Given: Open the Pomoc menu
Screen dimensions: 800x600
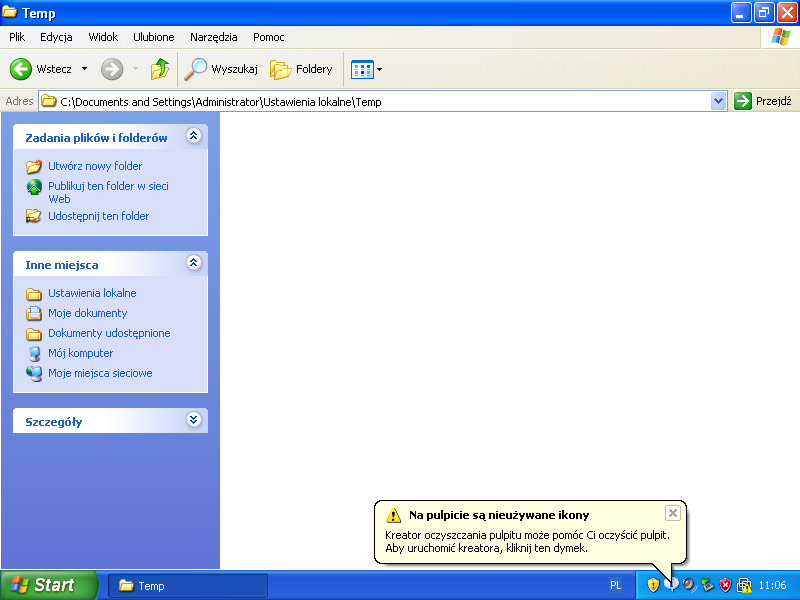Looking at the screenshot, I should pyautogui.click(x=268, y=37).
